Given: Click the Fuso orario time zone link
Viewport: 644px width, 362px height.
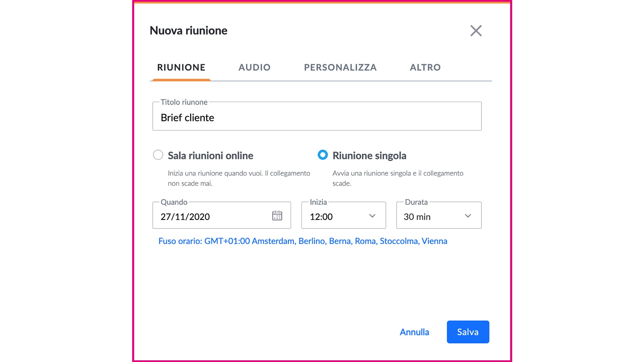Looking at the screenshot, I should coord(303,241).
